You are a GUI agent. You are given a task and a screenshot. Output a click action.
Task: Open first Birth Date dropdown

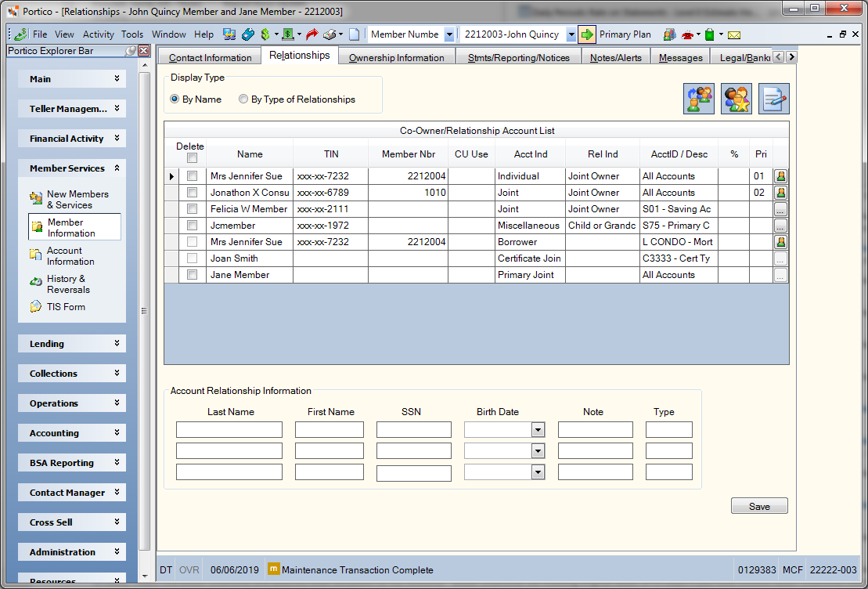pos(538,430)
